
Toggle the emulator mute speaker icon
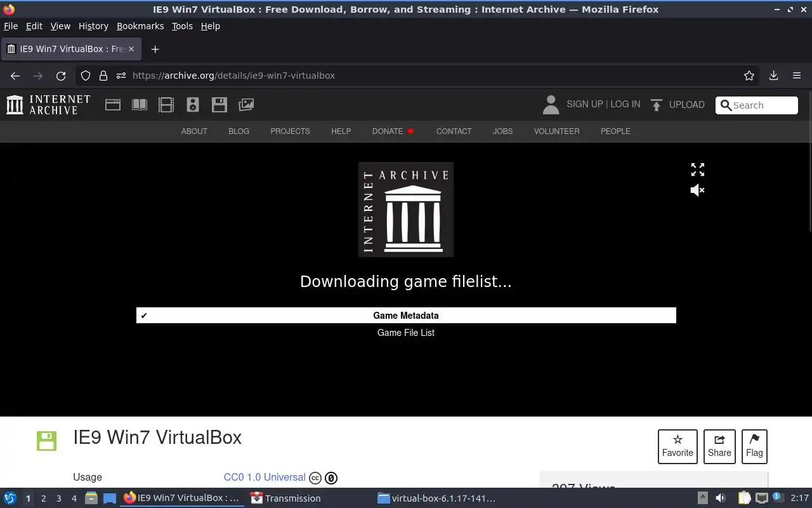pyautogui.click(x=698, y=190)
